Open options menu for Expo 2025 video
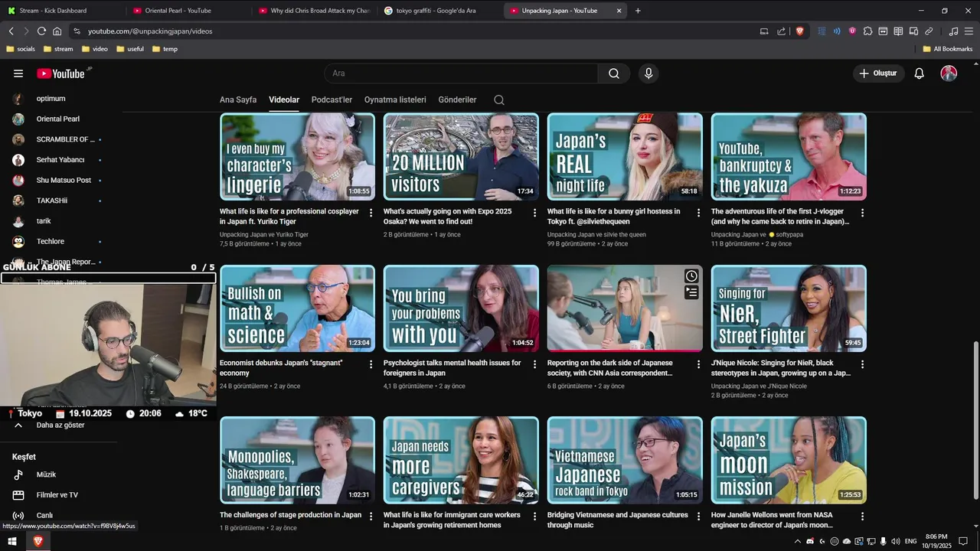Screen dimensions: 980x551 pyautogui.click(x=534, y=213)
